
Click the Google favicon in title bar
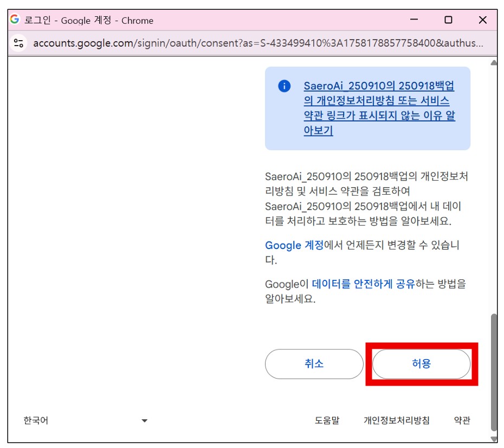click(x=15, y=20)
